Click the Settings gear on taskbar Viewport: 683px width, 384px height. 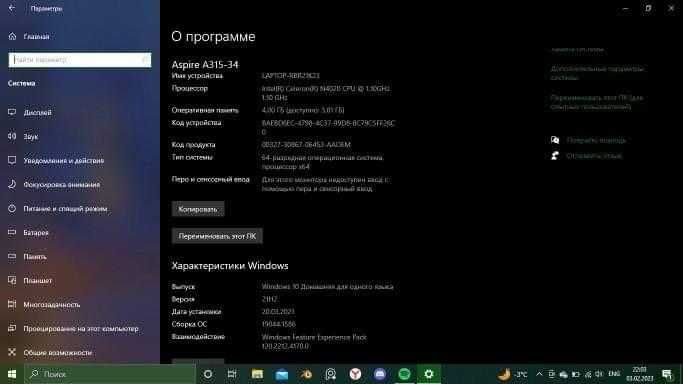429,374
